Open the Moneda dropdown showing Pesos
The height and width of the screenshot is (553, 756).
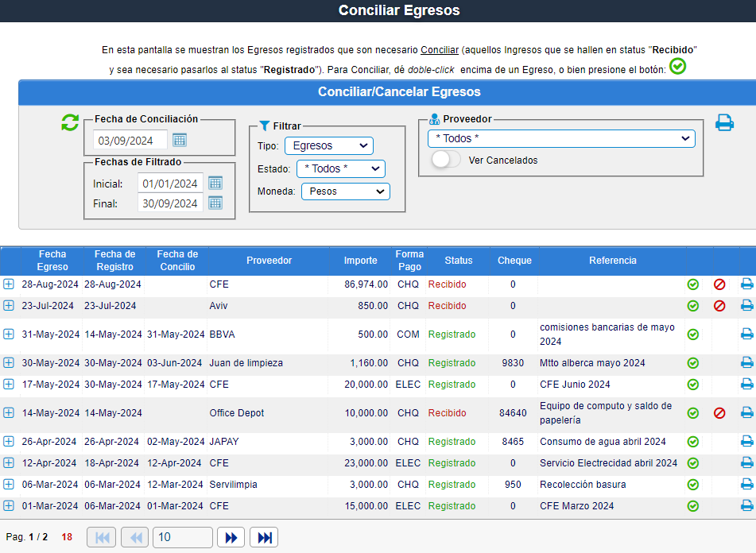345,191
